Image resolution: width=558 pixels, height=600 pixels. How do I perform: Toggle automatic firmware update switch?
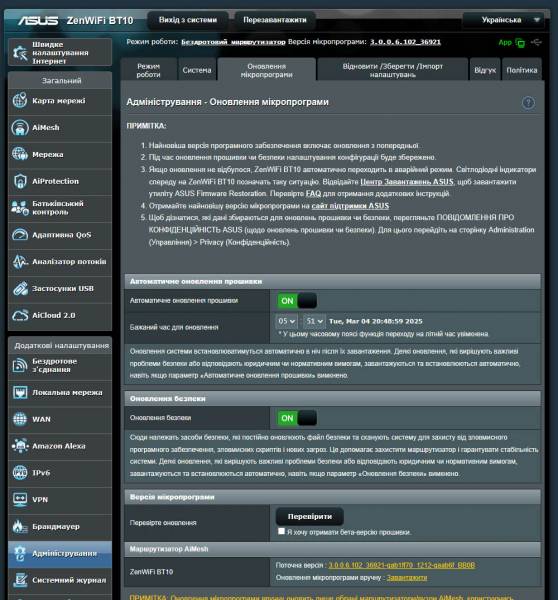pyautogui.click(x=297, y=301)
